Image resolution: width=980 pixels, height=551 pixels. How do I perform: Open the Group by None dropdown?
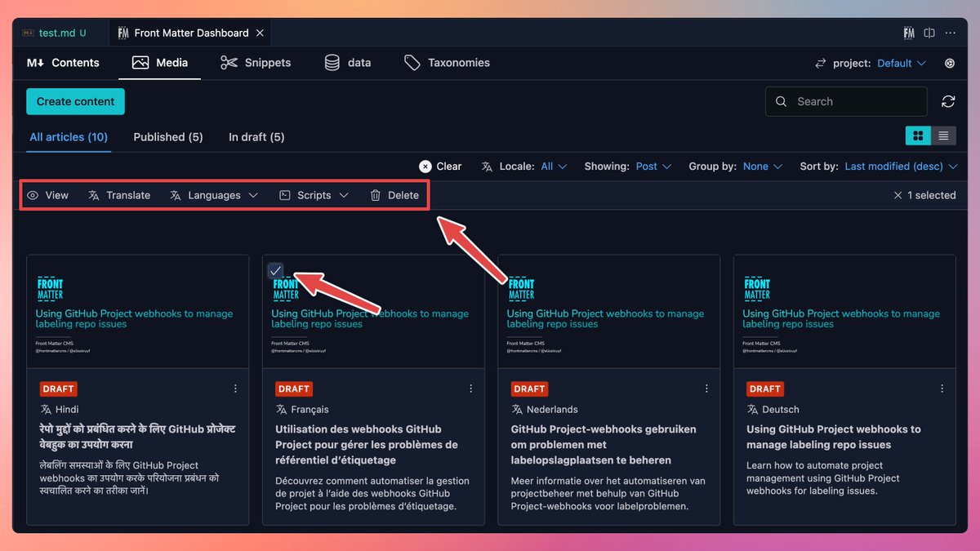point(762,166)
